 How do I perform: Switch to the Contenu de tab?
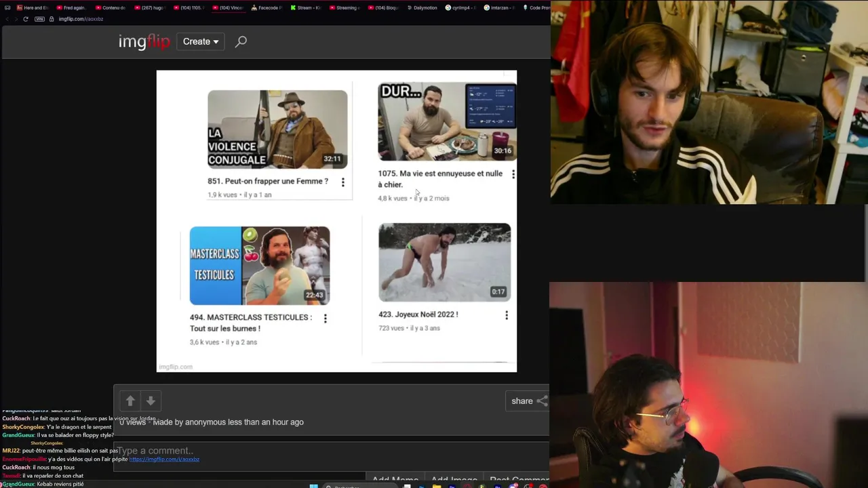(x=110, y=7)
